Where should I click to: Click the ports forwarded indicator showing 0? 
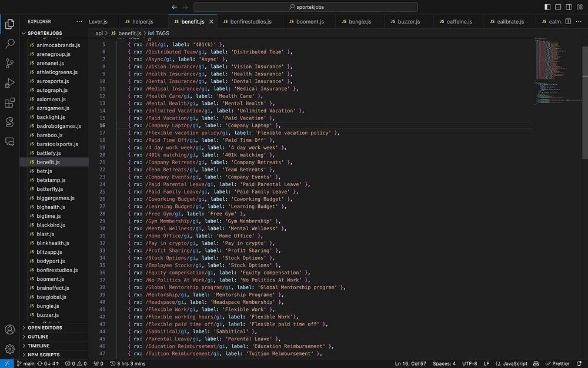[x=98, y=363]
